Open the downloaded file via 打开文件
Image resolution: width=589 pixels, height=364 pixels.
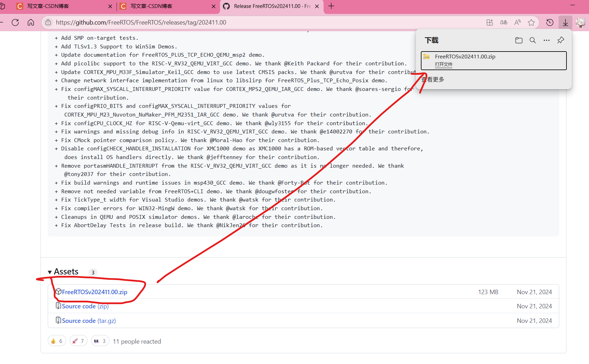[444, 64]
